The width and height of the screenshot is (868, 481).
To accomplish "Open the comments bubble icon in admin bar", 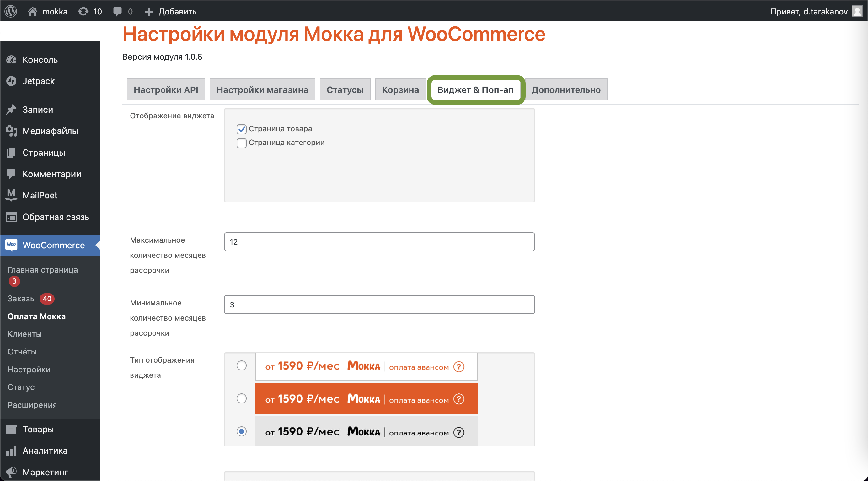I will (x=117, y=12).
